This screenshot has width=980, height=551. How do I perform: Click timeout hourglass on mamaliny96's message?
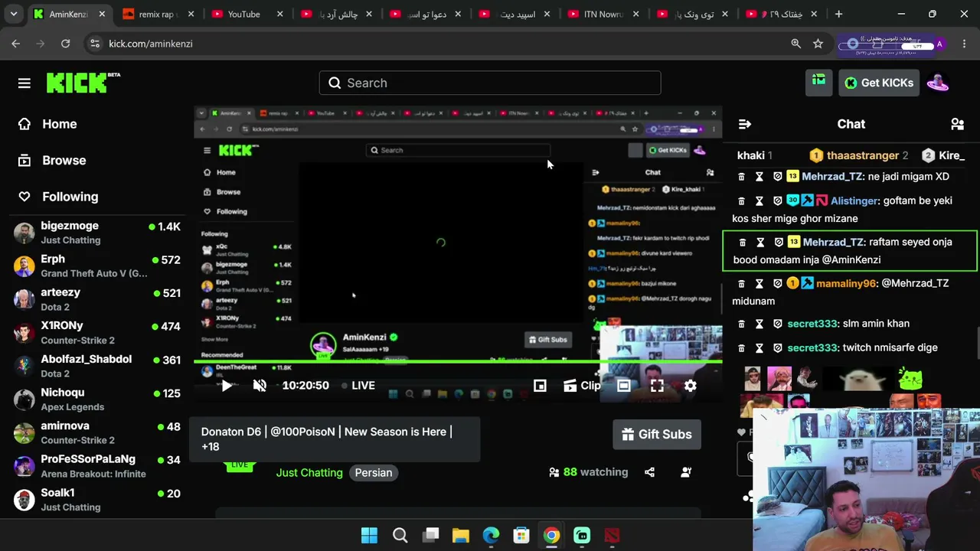[759, 284]
